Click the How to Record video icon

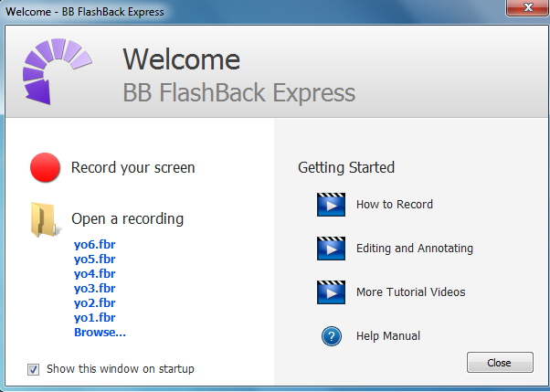click(x=330, y=204)
